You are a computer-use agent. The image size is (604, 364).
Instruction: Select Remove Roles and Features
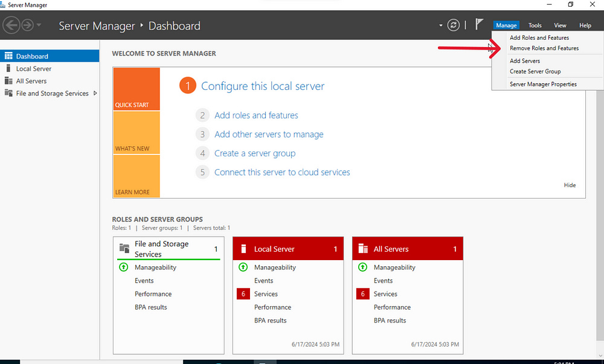[544, 48]
